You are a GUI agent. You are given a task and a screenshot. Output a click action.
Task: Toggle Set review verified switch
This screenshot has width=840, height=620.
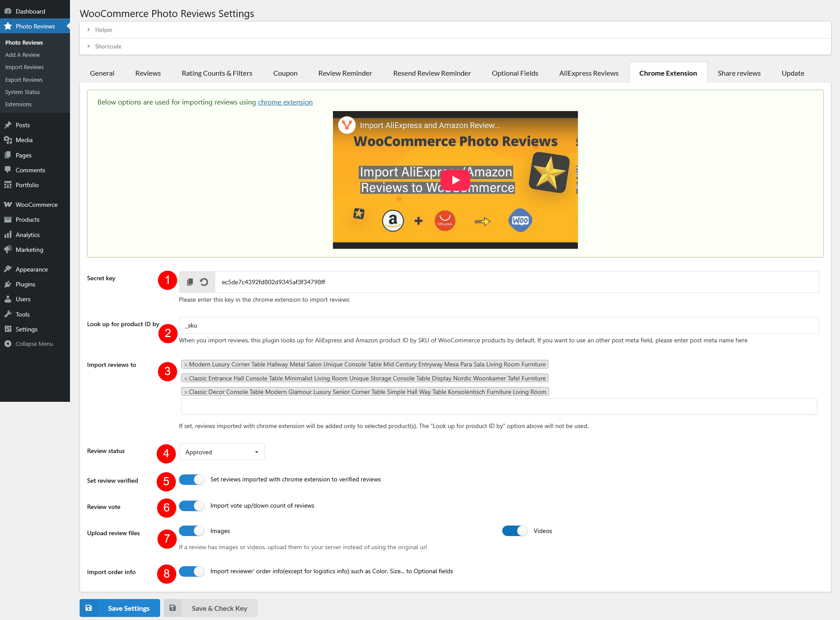[192, 480]
